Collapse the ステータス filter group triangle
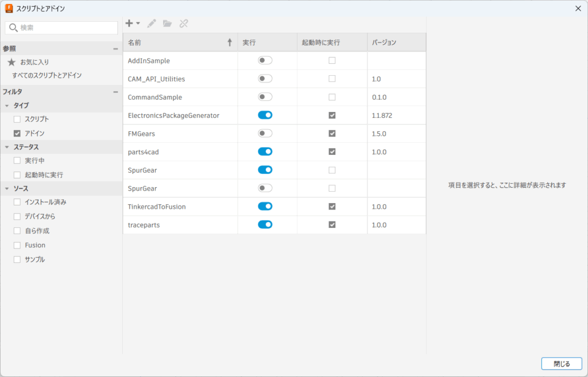Screen dimensions: 588x377 [7, 147]
